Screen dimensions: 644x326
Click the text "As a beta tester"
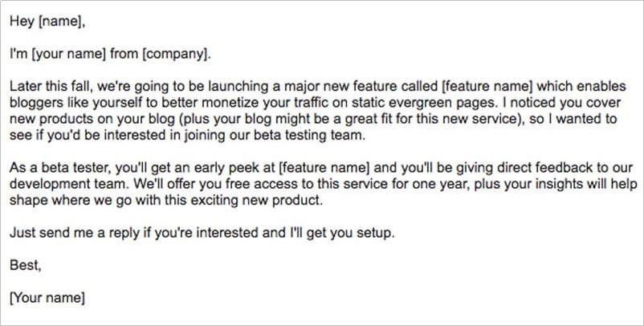[x=59, y=168]
